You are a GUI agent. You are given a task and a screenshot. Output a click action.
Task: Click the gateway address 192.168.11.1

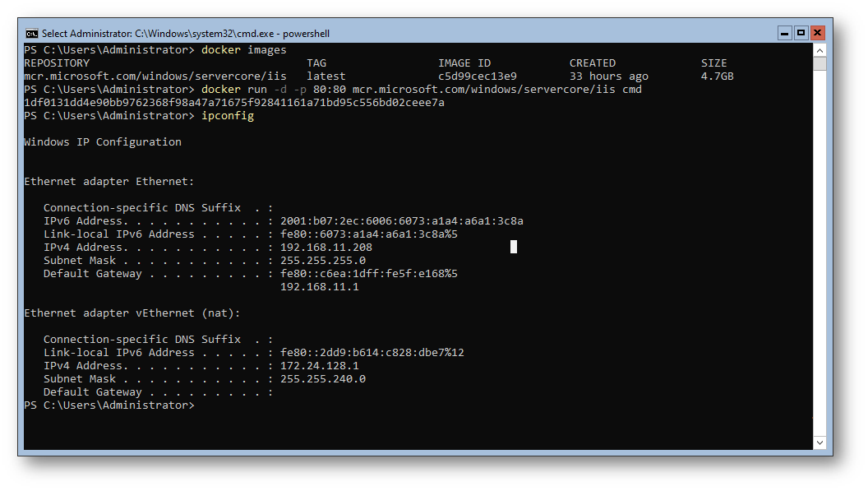tap(320, 286)
